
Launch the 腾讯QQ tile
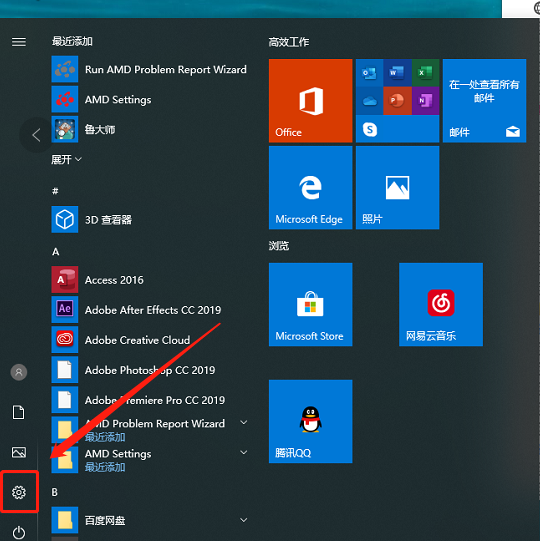tap(311, 421)
